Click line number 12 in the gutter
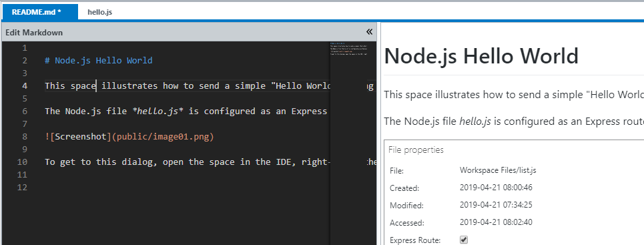The height and width of the screenshot is (245, 644). pos(23,188)
